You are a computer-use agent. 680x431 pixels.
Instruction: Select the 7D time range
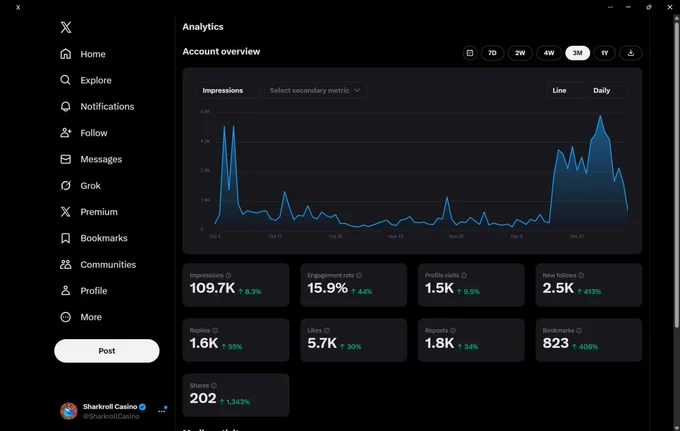pos(492,53)
